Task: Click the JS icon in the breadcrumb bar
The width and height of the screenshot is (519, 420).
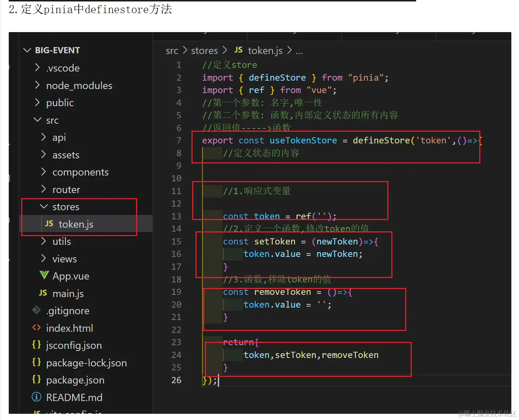Action: coord(239,50)
